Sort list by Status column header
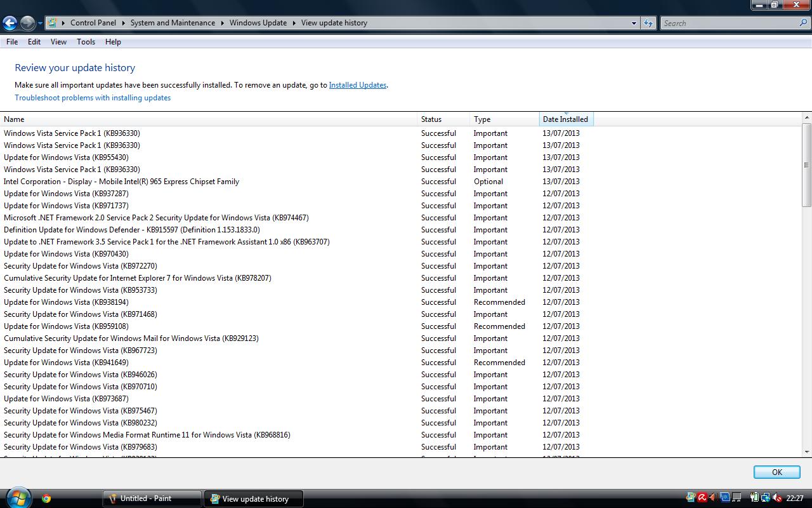Image resolution: width=812 pixels, height=508 pixels. [x=443, y=119]
